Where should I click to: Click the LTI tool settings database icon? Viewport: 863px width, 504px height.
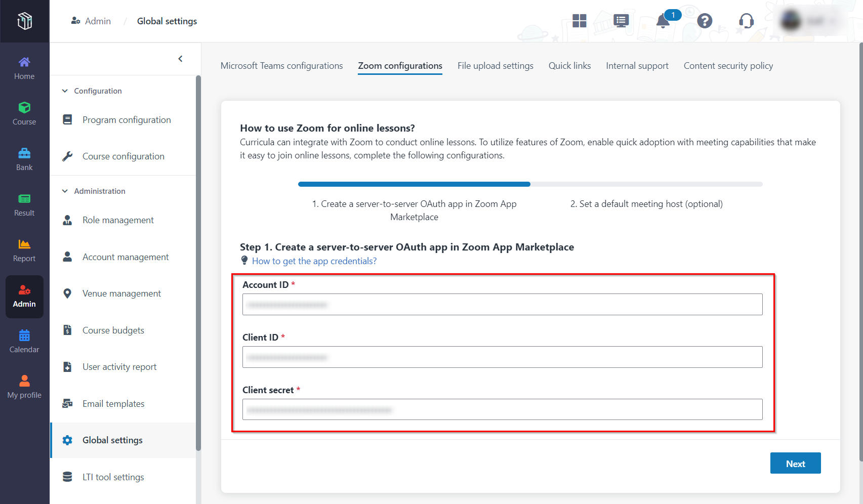click(x=67, y=477)
